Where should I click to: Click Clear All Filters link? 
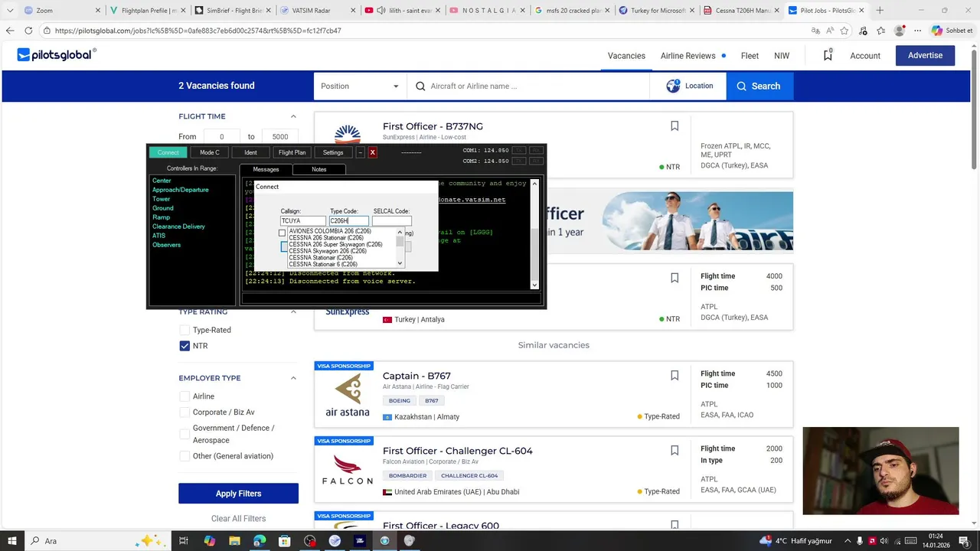238,518
